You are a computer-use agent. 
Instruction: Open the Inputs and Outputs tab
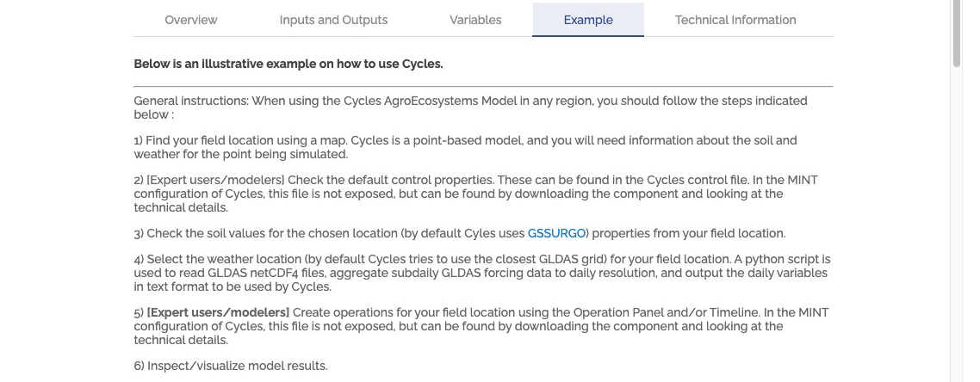pos(333,20)
